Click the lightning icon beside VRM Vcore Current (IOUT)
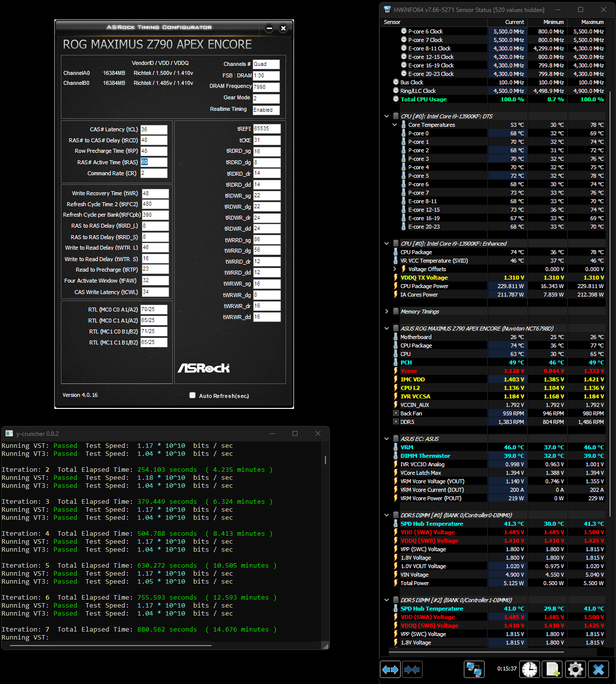This screenshot has height=684, width=616. pos(396,490)
